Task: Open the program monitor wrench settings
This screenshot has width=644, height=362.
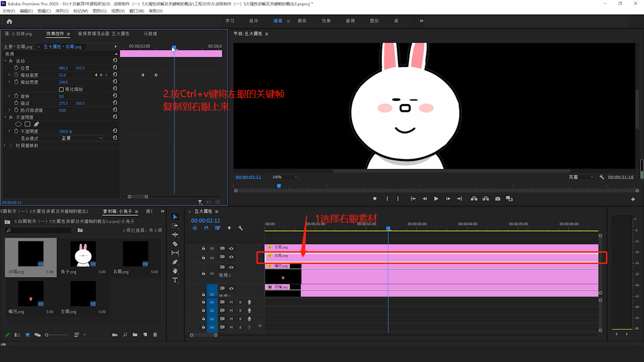Action: coord(601,177)
